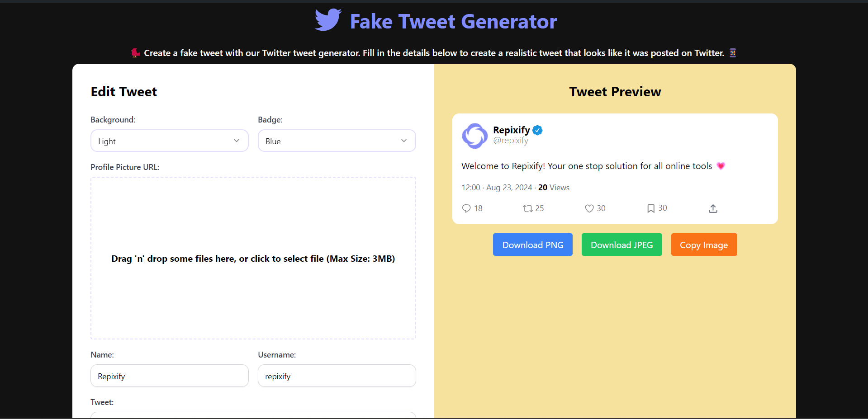Open the Badge dropdown set to Blue
This screenshot has width=868, height=419.
pos(337,141)
